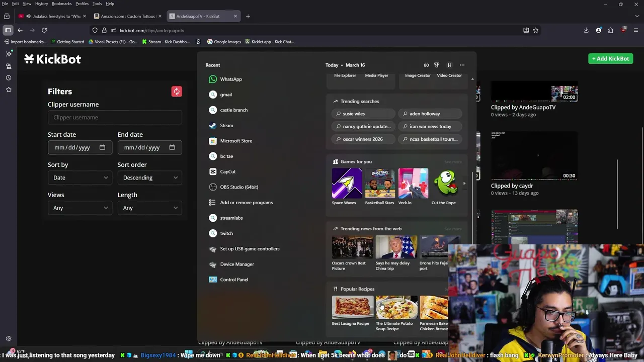Click trending search aden holloway
This screenshot has height=362, width=644.
pyautogui.click(x=430, y=114)
